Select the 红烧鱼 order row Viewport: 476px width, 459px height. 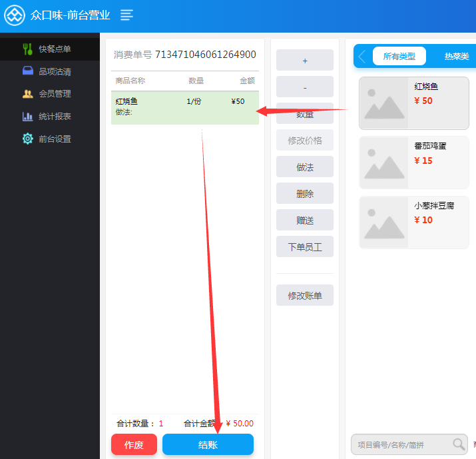tap(185, 108)
